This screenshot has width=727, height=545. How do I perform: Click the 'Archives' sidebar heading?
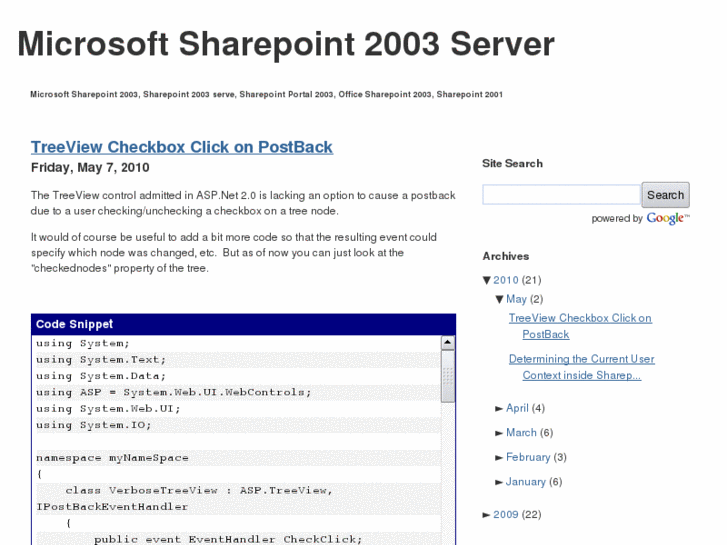point(505,256)
